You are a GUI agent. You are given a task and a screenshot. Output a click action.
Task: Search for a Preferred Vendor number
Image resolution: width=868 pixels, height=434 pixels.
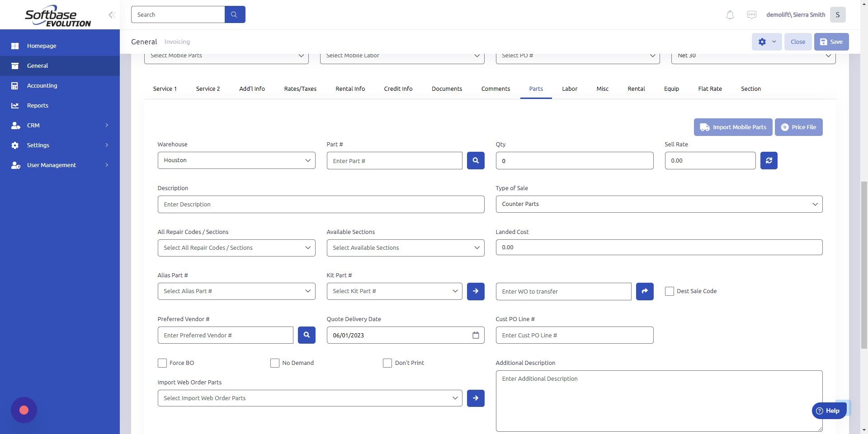307,335
